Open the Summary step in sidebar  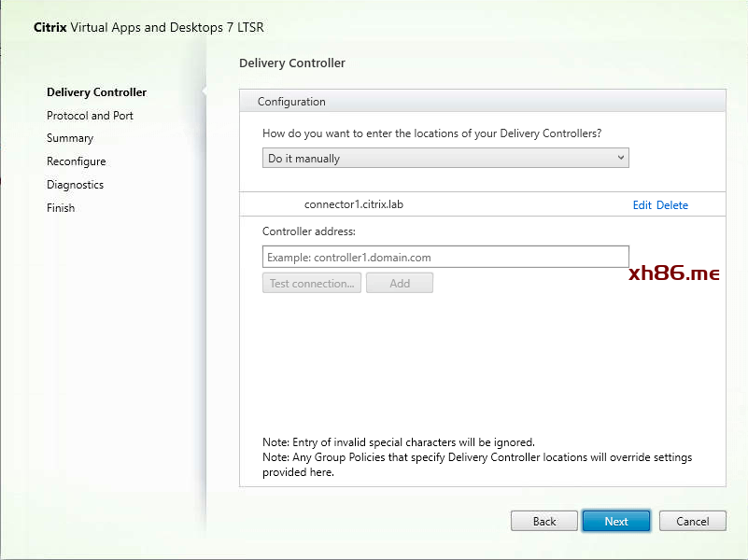point(70,138)
